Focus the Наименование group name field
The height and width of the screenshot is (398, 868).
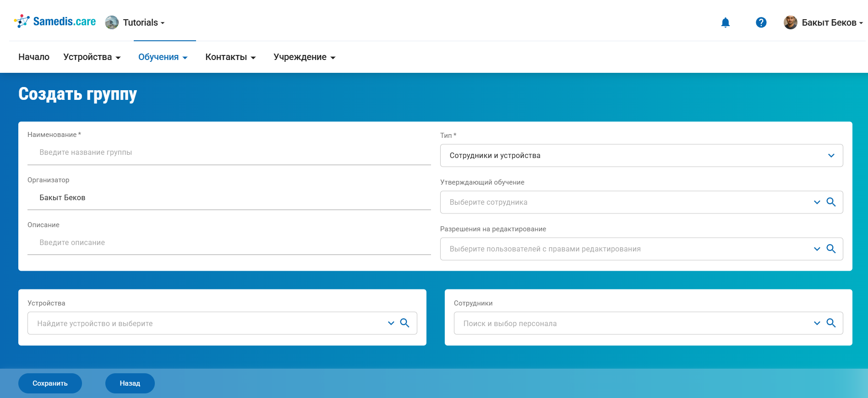[229, 153]
